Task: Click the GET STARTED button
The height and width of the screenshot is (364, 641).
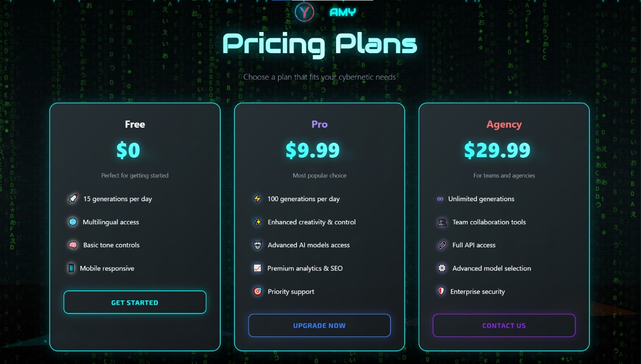Action: pyautogui.click(x=135, y=302)
